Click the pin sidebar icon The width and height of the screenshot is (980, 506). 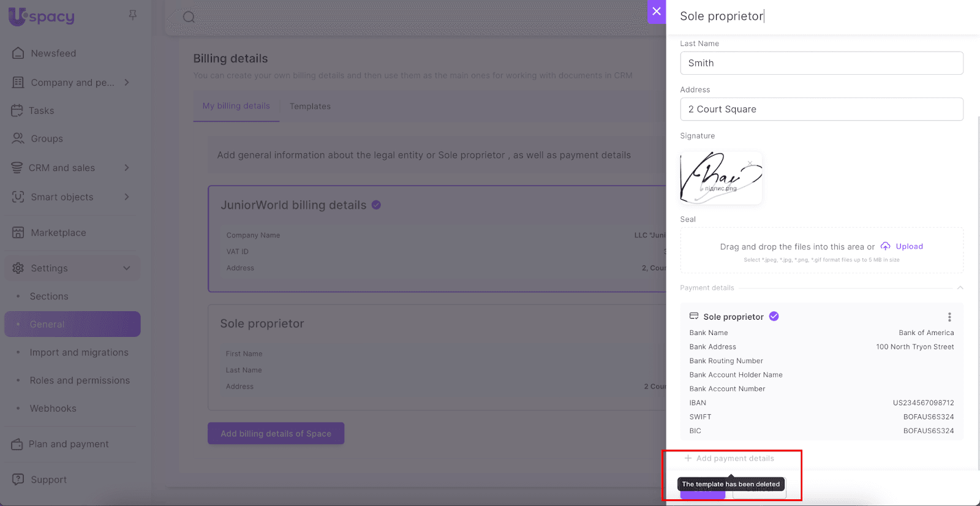[x=132, y=15]
